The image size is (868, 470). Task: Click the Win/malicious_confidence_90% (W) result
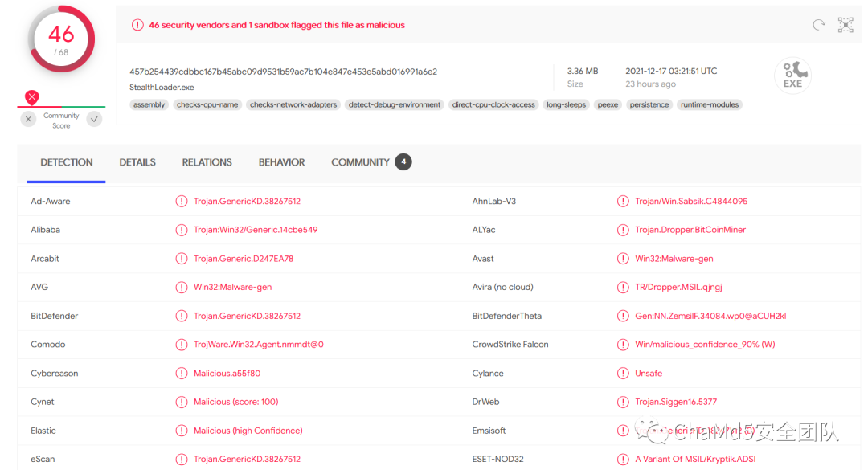(x=706, y=345)
